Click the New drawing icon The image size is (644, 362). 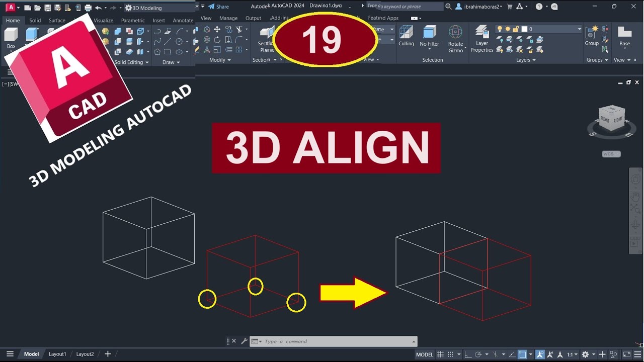[x=28, y=8]
